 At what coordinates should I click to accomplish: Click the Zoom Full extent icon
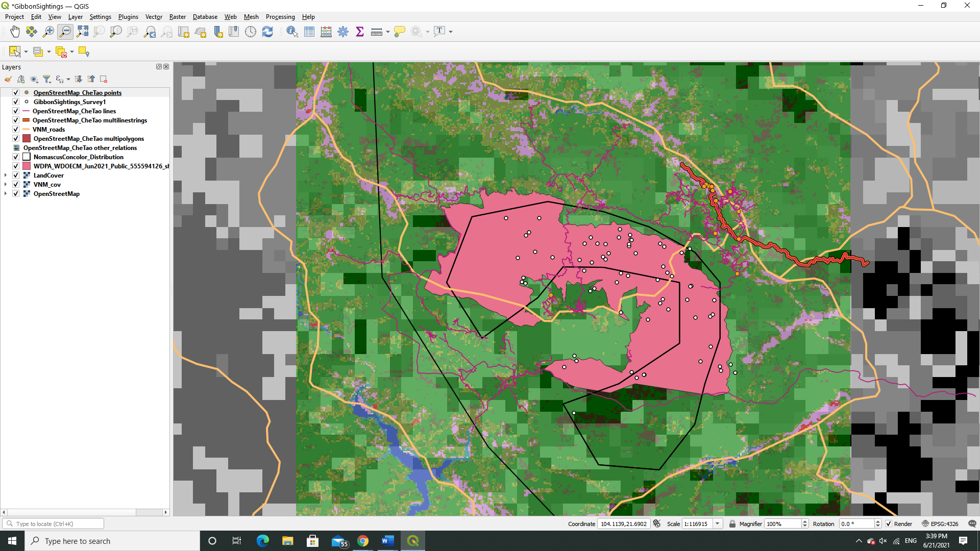click(x=82, y=32)
